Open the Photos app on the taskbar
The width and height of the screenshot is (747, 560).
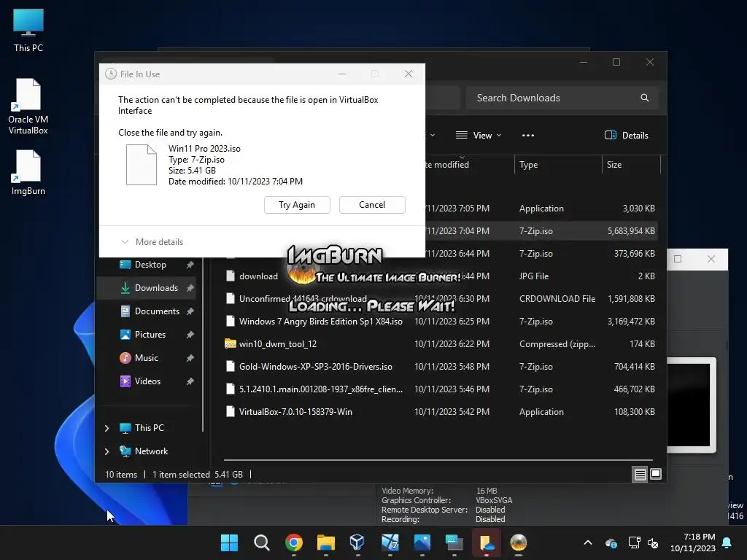(422, 542)
